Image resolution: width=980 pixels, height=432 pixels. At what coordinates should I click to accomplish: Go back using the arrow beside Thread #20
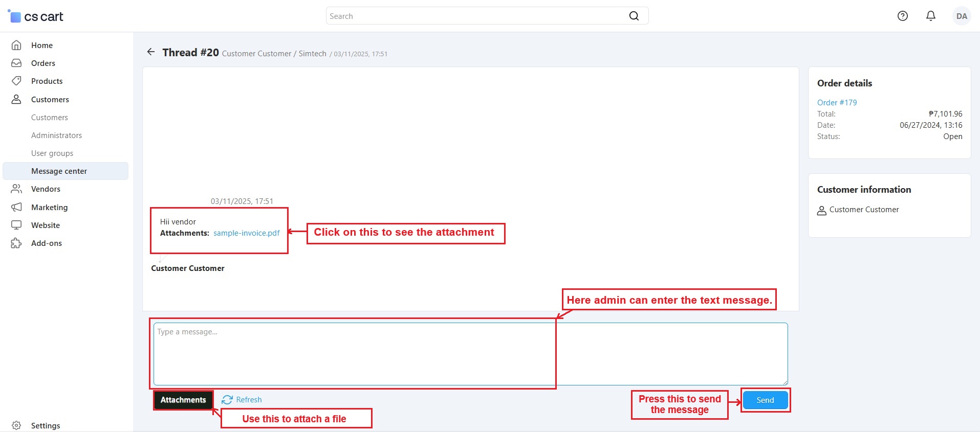click(x=151, y=52)
